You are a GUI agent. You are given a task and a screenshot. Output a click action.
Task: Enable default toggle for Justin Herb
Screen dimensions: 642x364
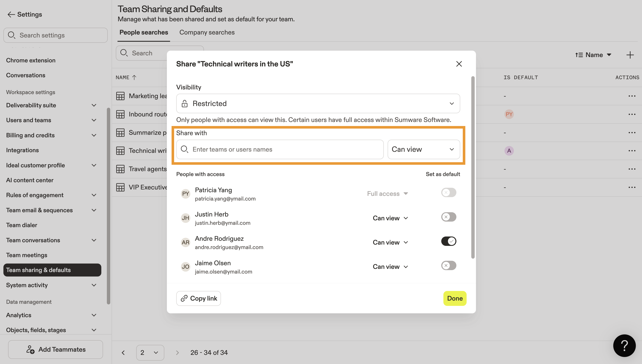click(449, 217)
